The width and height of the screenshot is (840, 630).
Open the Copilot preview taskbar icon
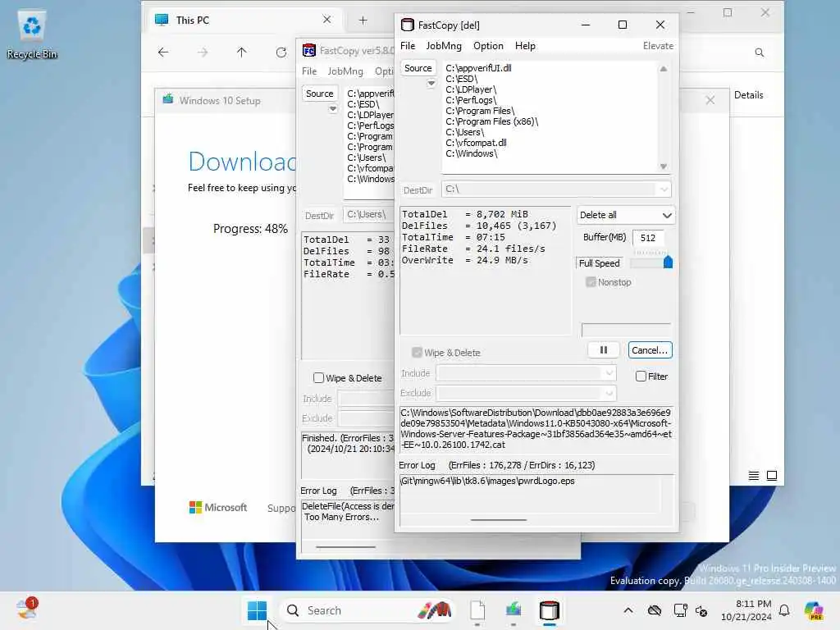(814, 610)
